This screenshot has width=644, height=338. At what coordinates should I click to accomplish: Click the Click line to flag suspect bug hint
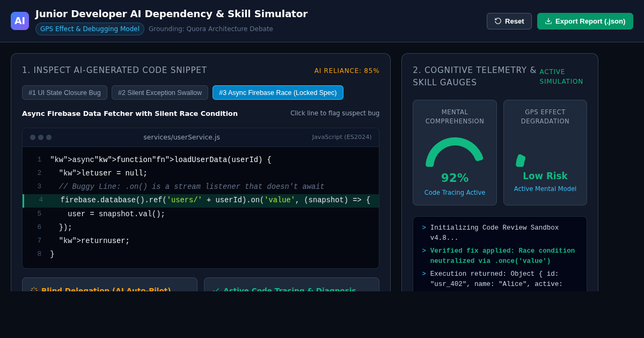(335, 113)
